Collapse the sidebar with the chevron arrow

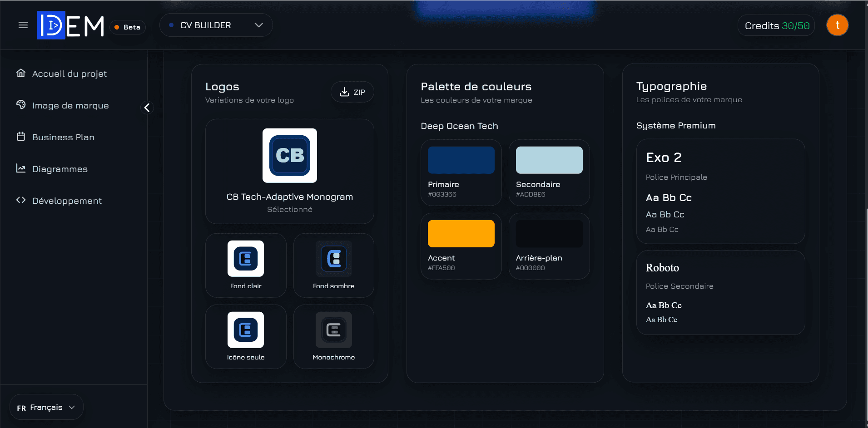tap(147, 108)
